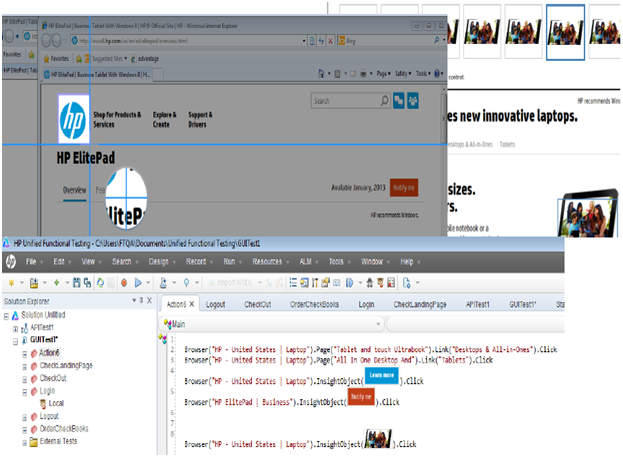Image resolution: width=623 pixels, height=462 pixels.
Task: Pin the Solution Explorer panel
Action: pyautogui.click(x=141, y=300)
